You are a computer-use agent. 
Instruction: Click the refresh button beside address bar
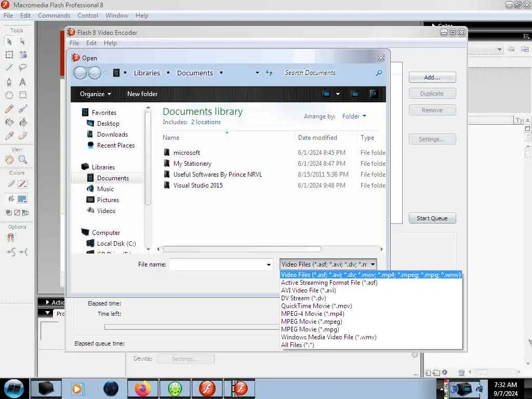click(269, 73)
